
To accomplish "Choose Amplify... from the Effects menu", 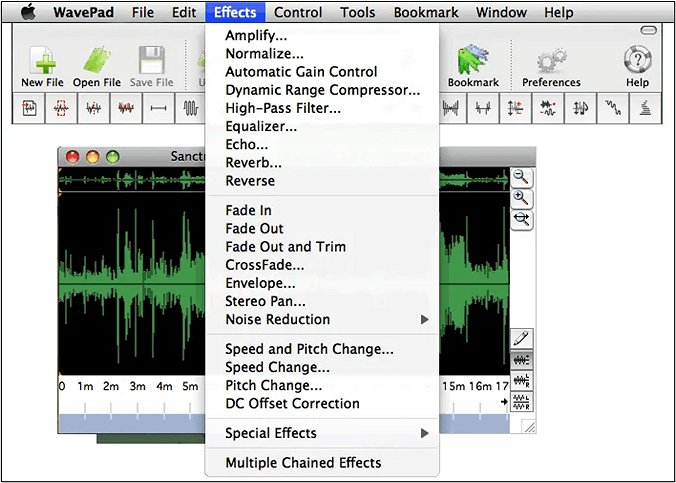I will point(322,35).
